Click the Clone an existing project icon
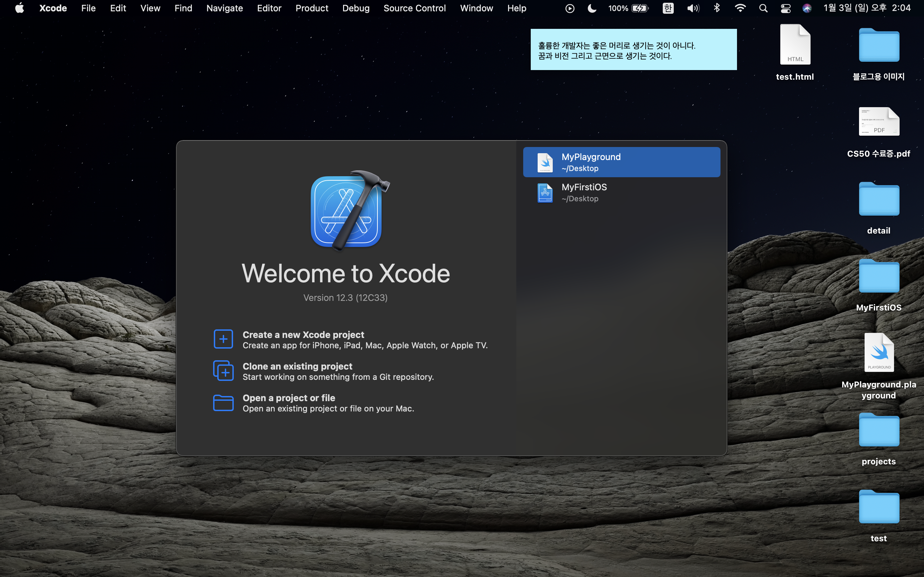This screenshot has height=577, width=924. tap(223, 371)
